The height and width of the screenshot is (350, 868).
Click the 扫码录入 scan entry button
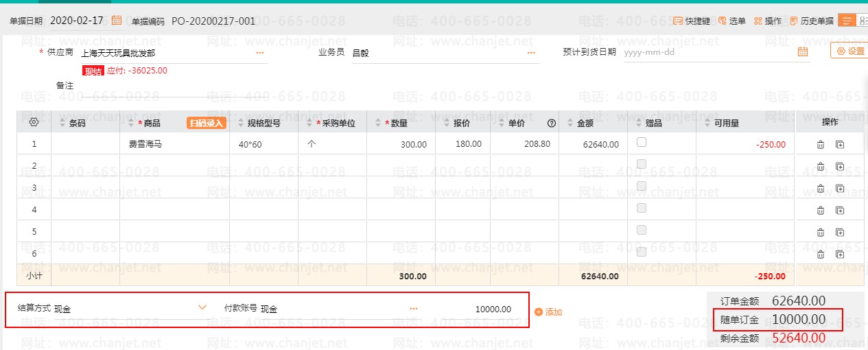click(207, 123)
